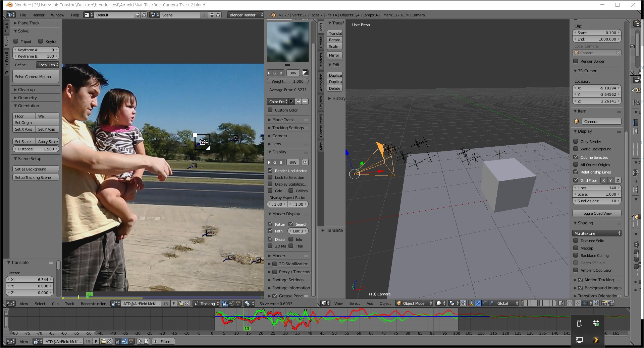Click Solve Camera Motion button
644x348 pixels.
pyautogui.click(x=36, y=76)
